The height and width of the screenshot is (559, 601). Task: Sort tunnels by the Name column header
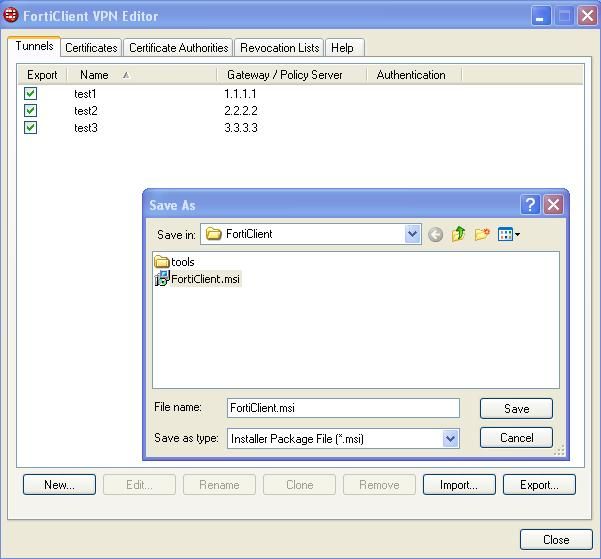[x=142, y=75]
